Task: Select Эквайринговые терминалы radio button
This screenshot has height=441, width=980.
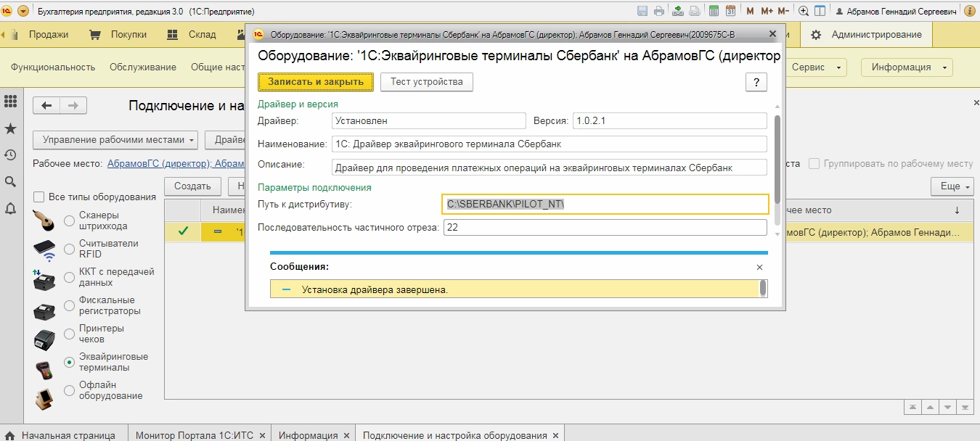Action: tap(70, 362)
